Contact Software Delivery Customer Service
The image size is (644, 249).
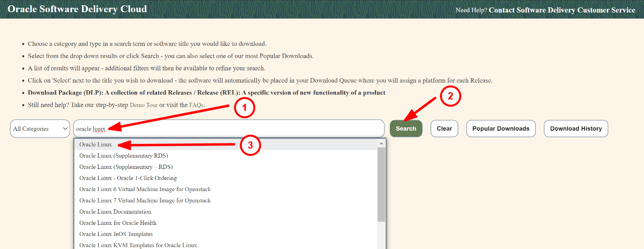tap(562, 10)
